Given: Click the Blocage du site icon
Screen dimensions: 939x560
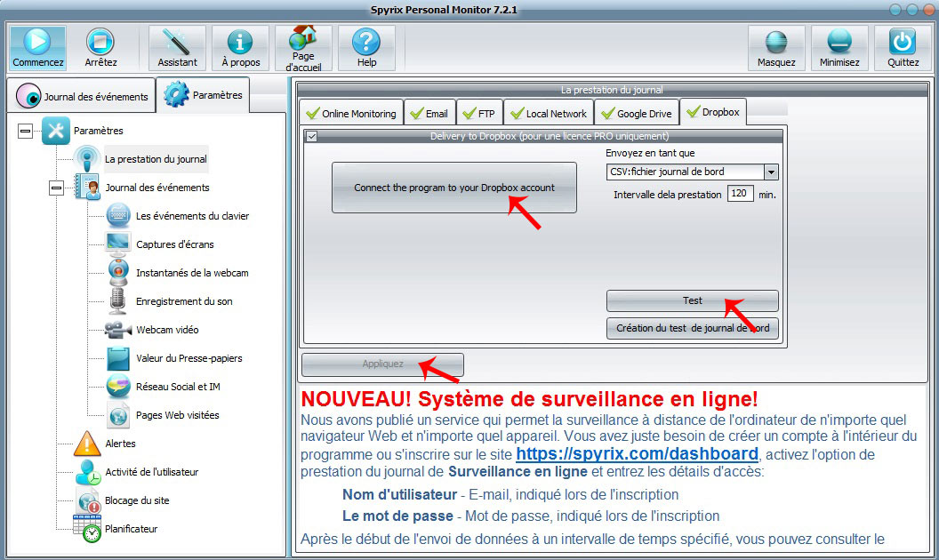Looking at the screenshot, I should (88, 500).
